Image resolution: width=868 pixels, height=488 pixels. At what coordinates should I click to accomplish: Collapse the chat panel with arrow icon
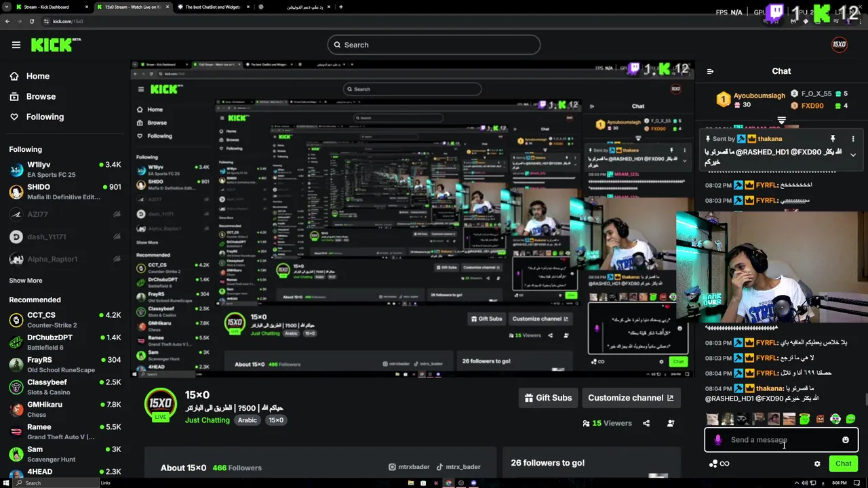pos(710,71)
